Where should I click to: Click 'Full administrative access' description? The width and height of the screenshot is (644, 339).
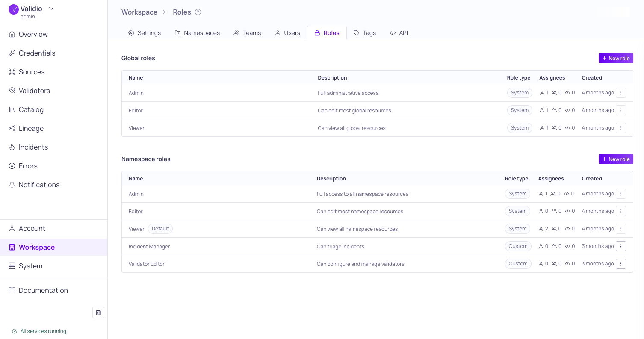348,93
